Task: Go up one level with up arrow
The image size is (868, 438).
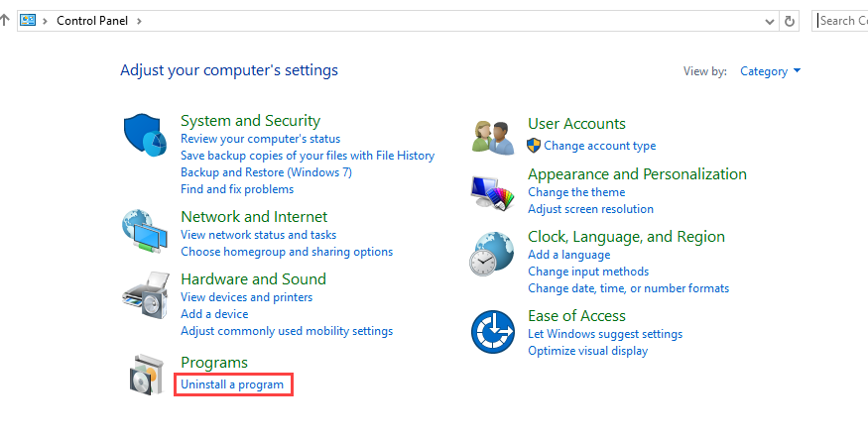Action: 4,21
